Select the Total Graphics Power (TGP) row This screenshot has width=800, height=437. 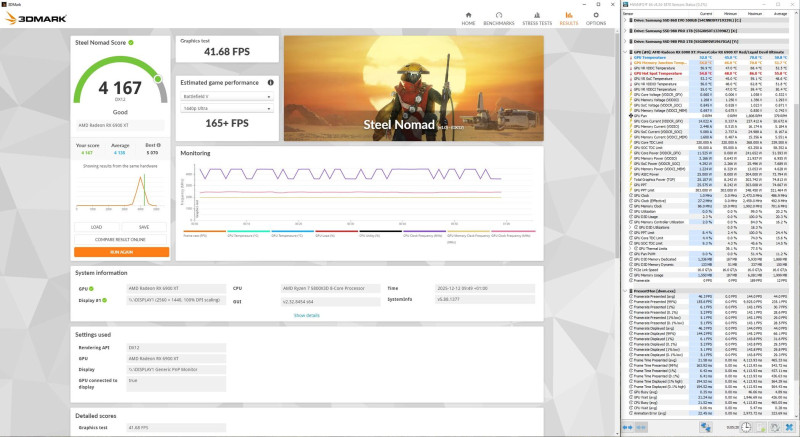coord(708,179)
